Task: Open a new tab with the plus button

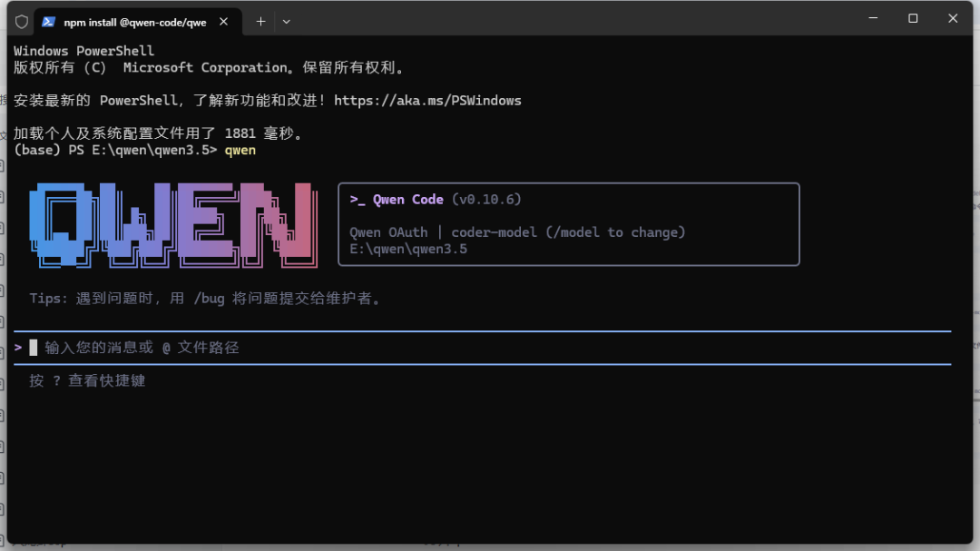Action: pos(260,22)
